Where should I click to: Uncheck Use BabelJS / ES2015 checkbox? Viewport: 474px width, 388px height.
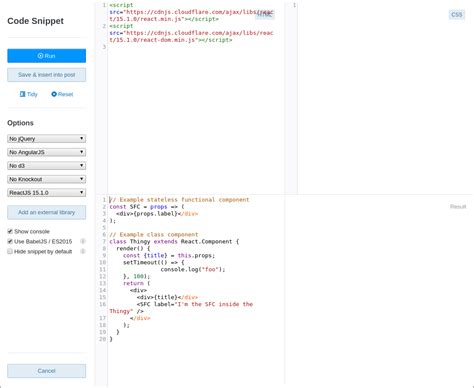coord(10,241)
